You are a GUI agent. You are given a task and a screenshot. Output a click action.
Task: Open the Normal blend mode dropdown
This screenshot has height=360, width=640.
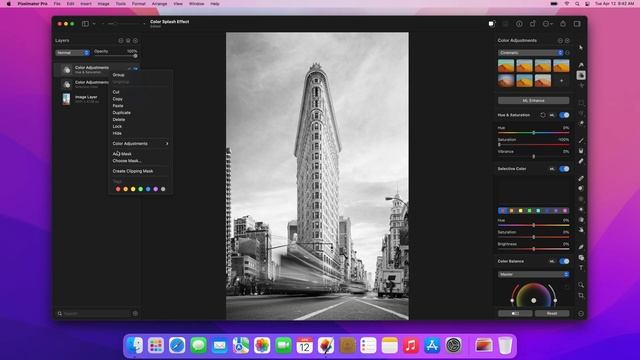pos(72,53)
